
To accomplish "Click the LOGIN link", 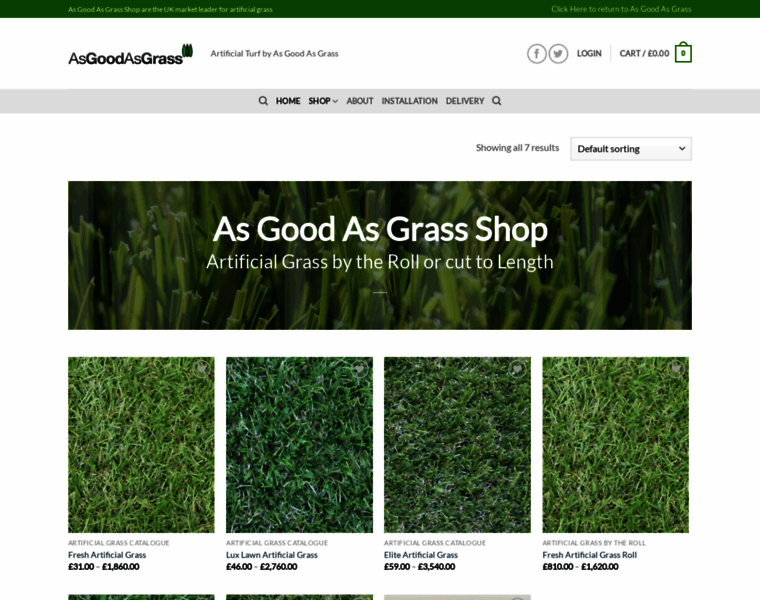I will point(589,53).
